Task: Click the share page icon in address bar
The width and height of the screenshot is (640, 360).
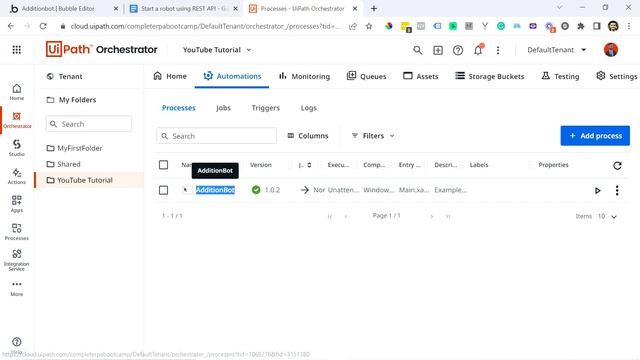Action: [x=353, y=26]
